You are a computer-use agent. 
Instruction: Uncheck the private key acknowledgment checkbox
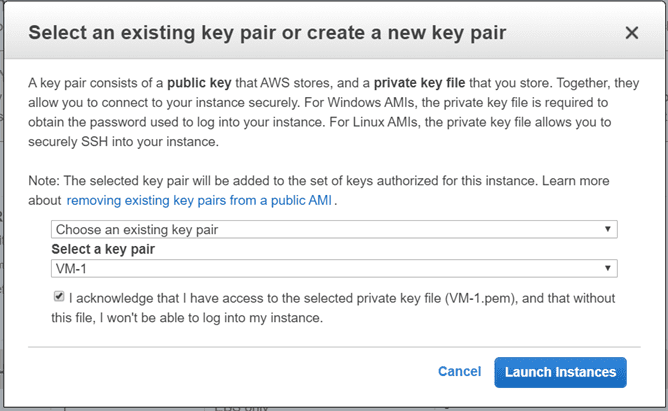click(x=59, y=297)
